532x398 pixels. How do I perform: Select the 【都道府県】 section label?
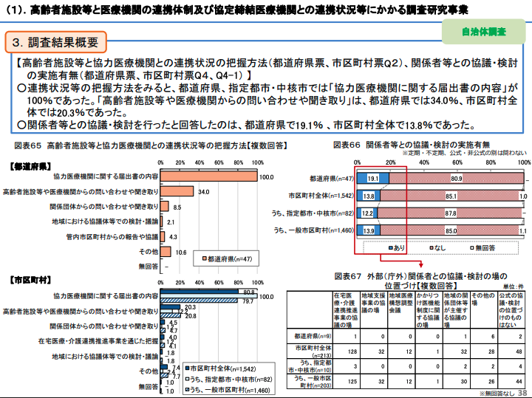tap(30, 165)
